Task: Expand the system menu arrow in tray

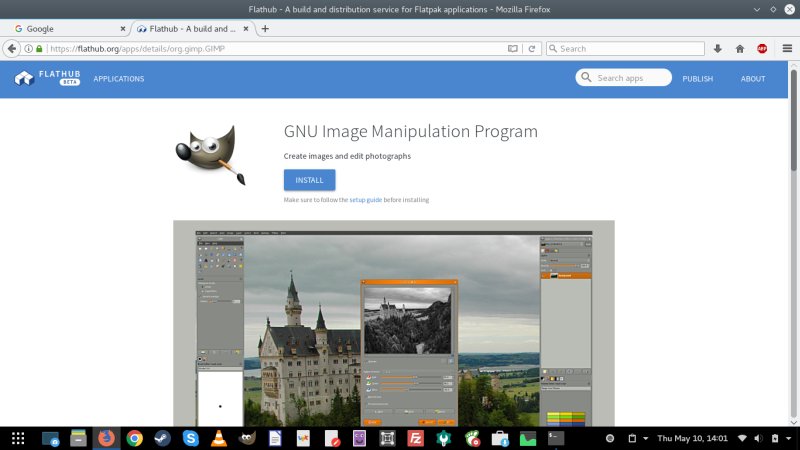Action: pyautogui.click(x=788, y=438)
